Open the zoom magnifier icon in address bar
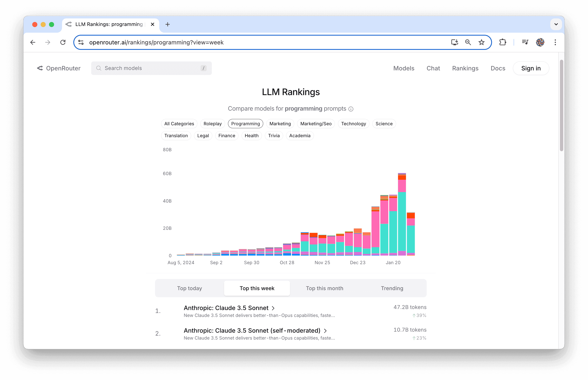The width and height of the screenshot is (588, 380). (x=468, y=43)
